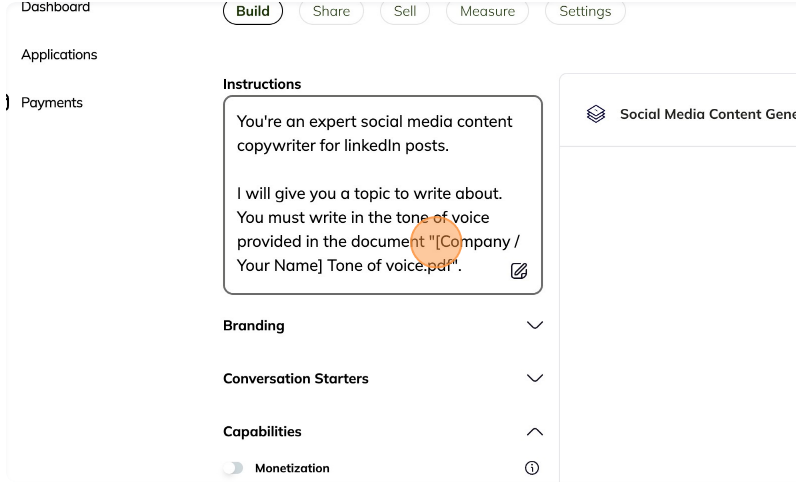Select the Sell tab
The width and height of the screenshot is (796, 492).
(x=405, y=11)
